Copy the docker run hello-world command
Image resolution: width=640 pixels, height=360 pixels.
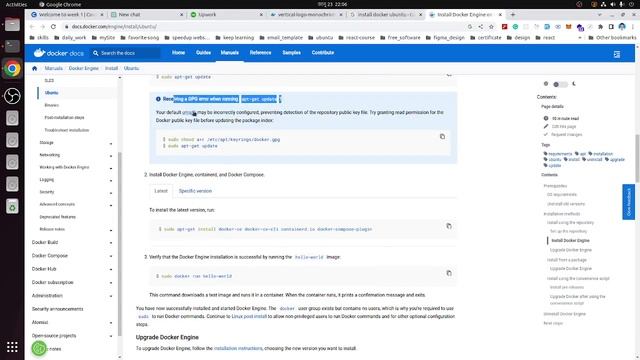pyautogui.click(x=449, y=273)
